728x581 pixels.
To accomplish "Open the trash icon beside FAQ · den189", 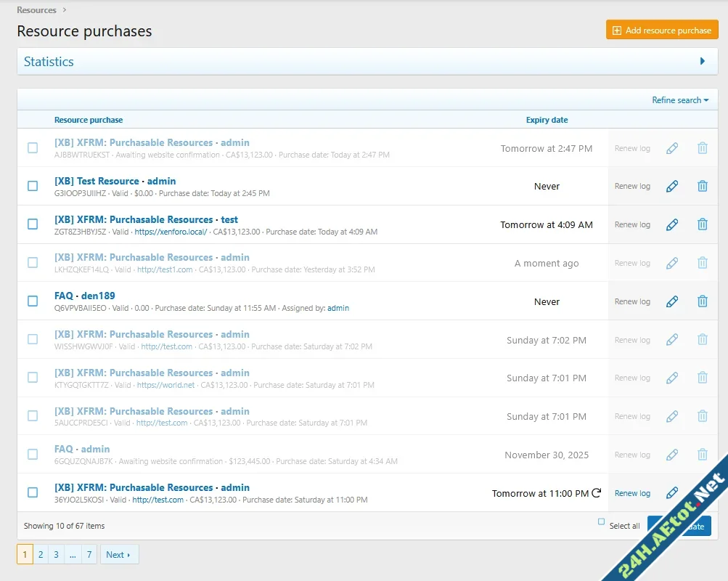I will 702,301.
